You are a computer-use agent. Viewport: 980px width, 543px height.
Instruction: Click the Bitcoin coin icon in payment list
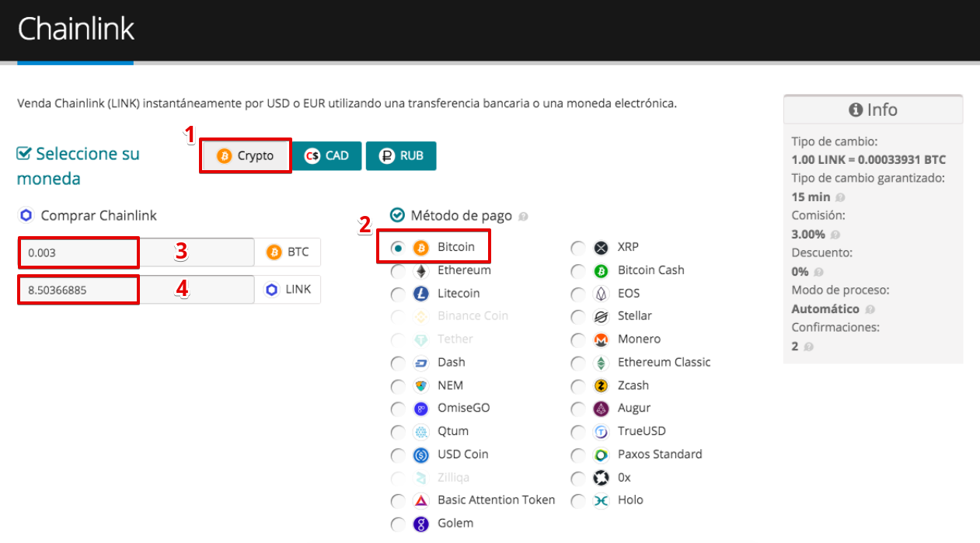420,248
